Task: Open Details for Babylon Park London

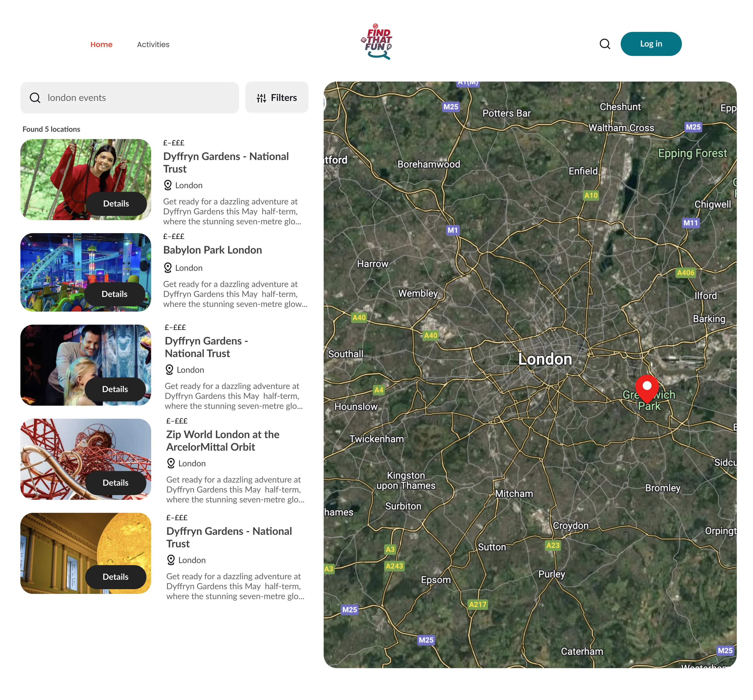Action: (x=115, y=294)
